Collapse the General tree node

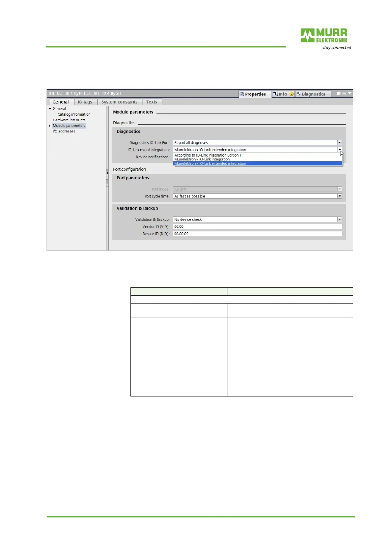(x=50, y=109)
